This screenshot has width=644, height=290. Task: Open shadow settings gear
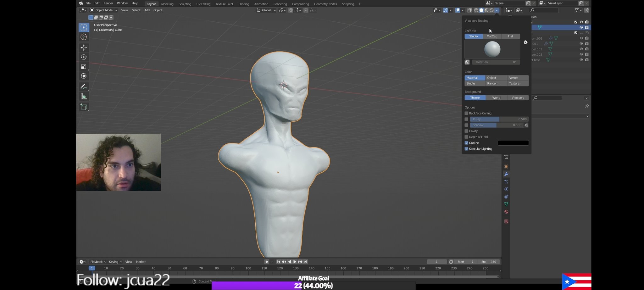point(526,125)
